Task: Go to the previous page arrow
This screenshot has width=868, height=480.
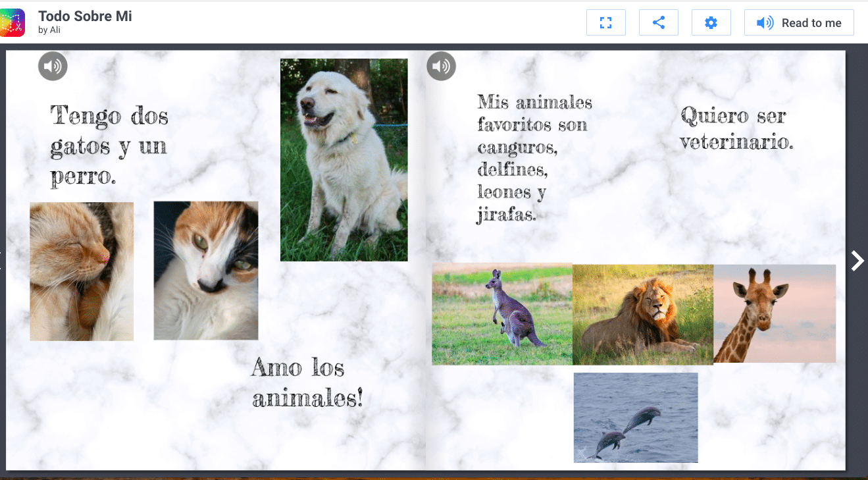Action: (x=2, y=261)
